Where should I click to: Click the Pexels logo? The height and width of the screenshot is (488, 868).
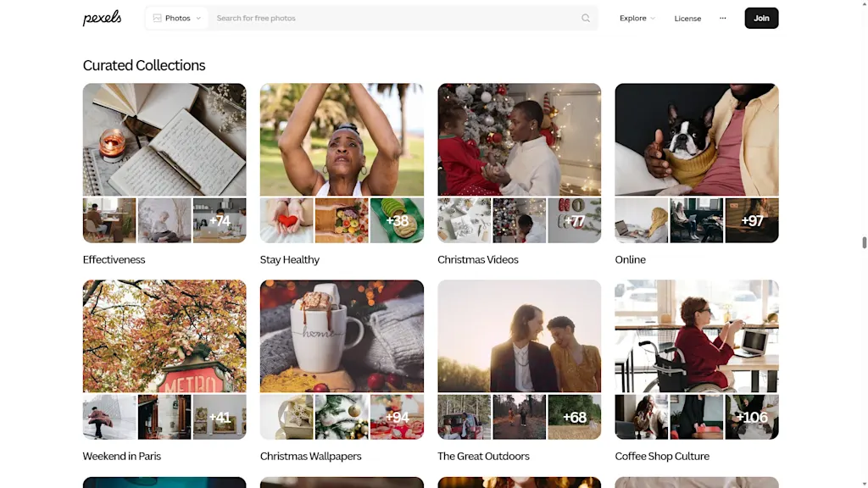click(x=102, y=18)
